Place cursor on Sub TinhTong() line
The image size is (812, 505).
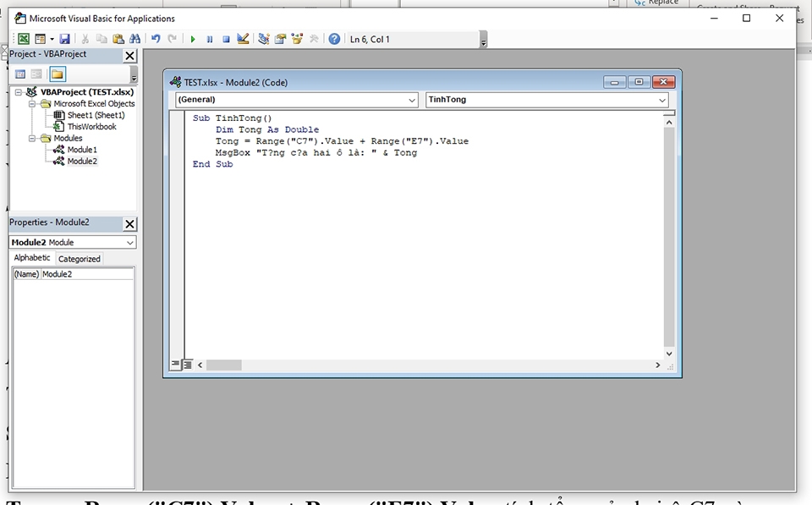(232, 118)
